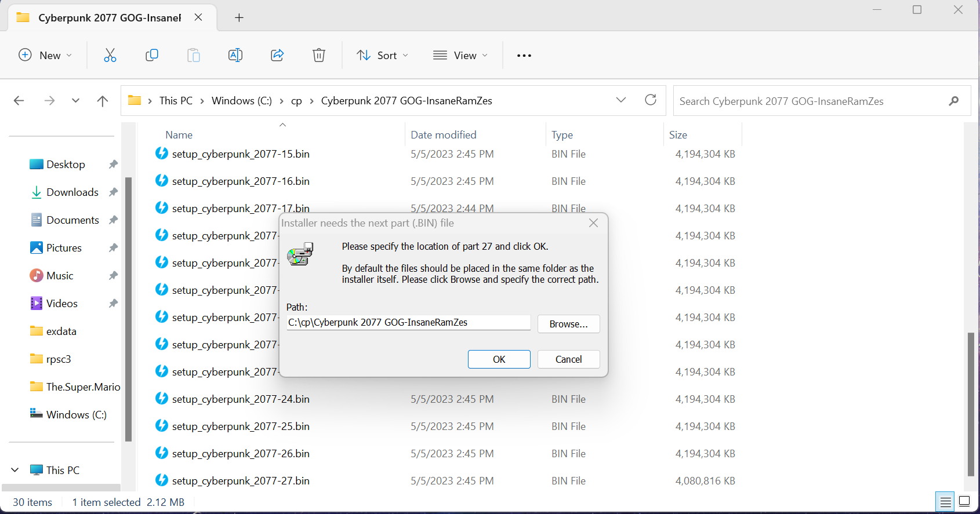
Task: Open Videos in the sidebar
Action: tap(61, 304)
